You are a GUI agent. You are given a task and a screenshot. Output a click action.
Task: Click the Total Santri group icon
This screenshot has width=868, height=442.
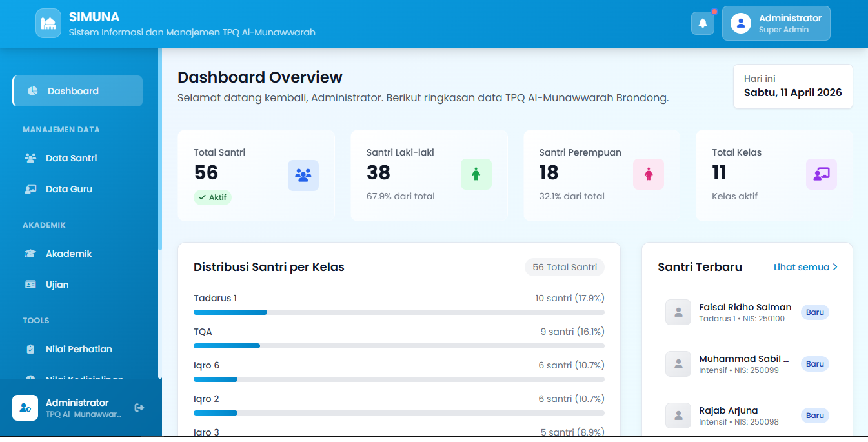pyautogui.click(x=303, y=175)
